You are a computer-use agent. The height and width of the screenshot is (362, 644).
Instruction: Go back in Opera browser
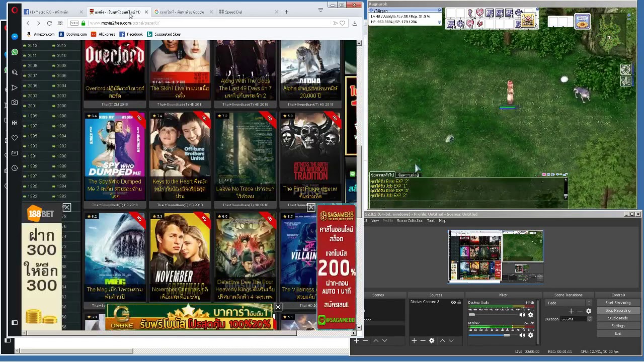[x=28, y=23]
